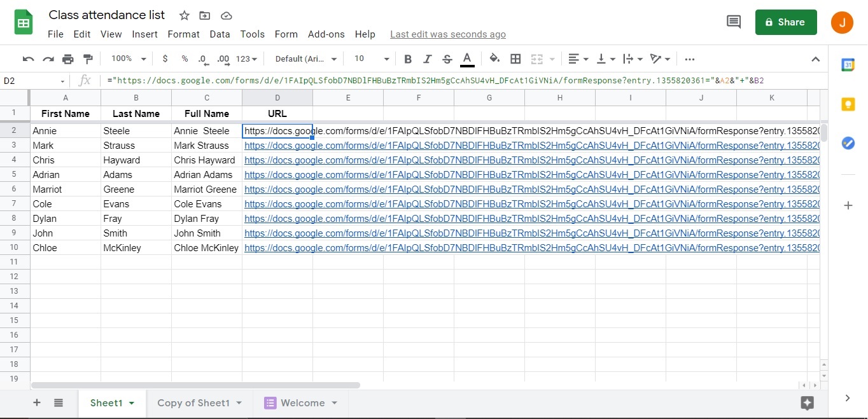Open the Add-ons menu
This screenshot has height=419, width=868.
click(326, 34)
